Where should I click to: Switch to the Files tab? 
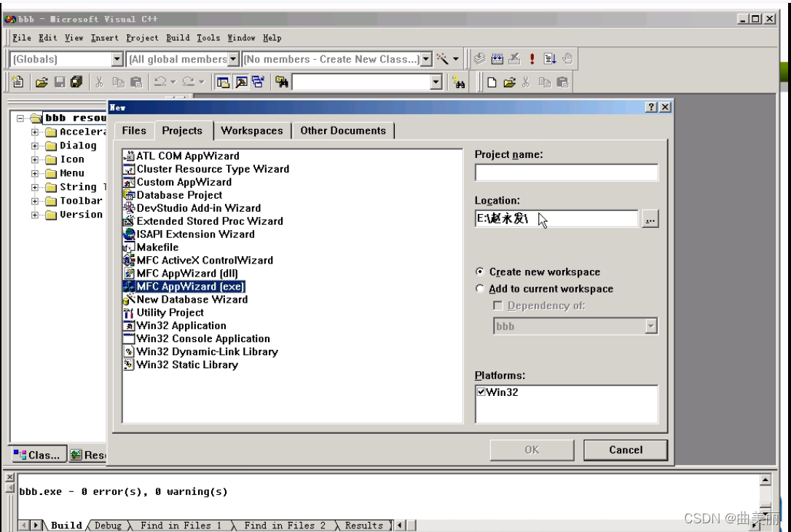coord(134,130)
